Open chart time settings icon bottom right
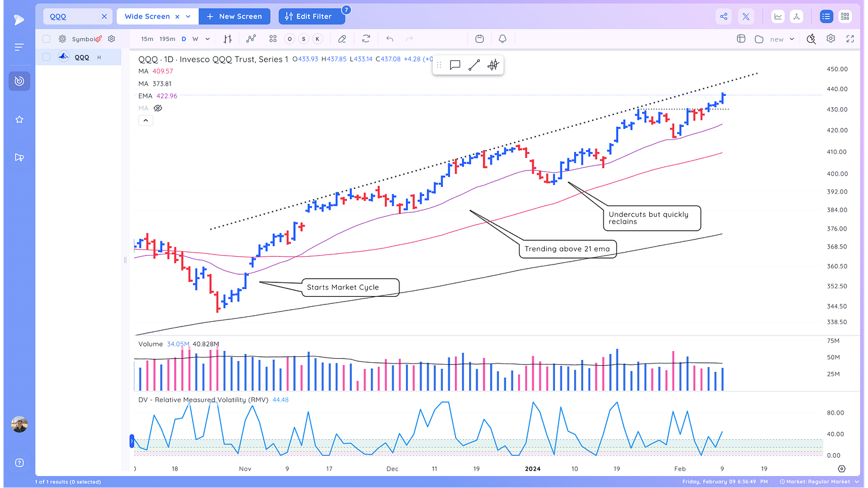868x488 pixels. tap(841, 469)
